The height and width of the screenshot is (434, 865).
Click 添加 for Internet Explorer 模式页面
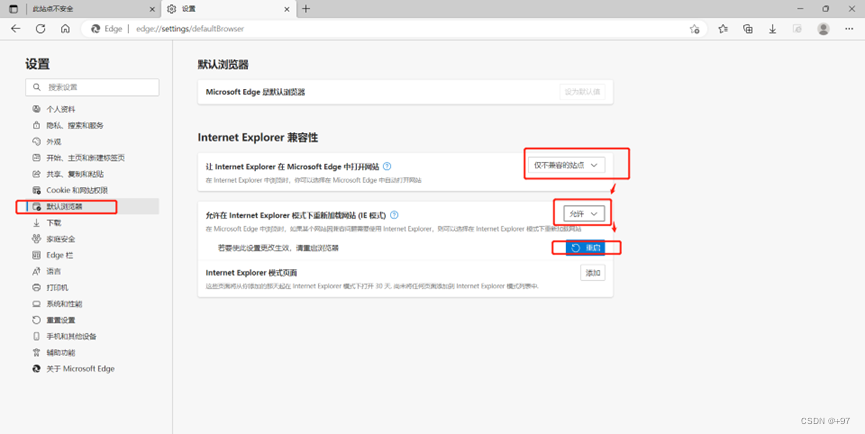592,272
